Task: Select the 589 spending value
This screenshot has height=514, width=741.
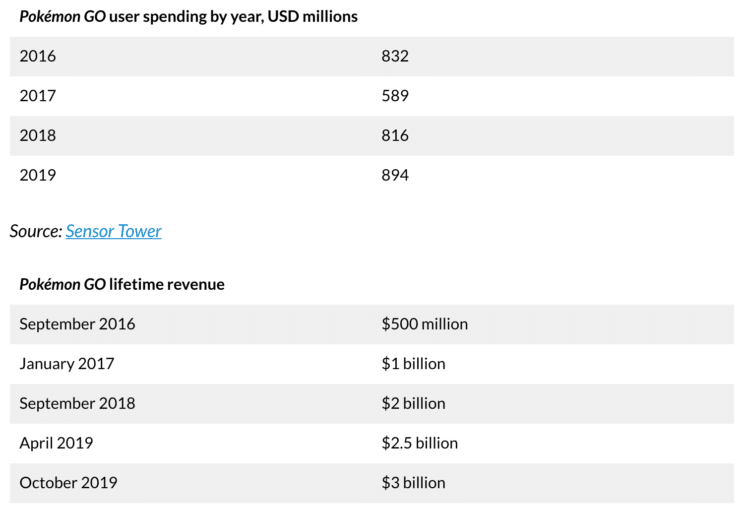Action: 395,96
